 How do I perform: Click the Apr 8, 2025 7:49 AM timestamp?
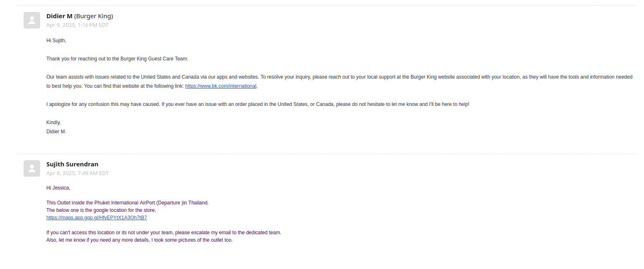(77, 173)
